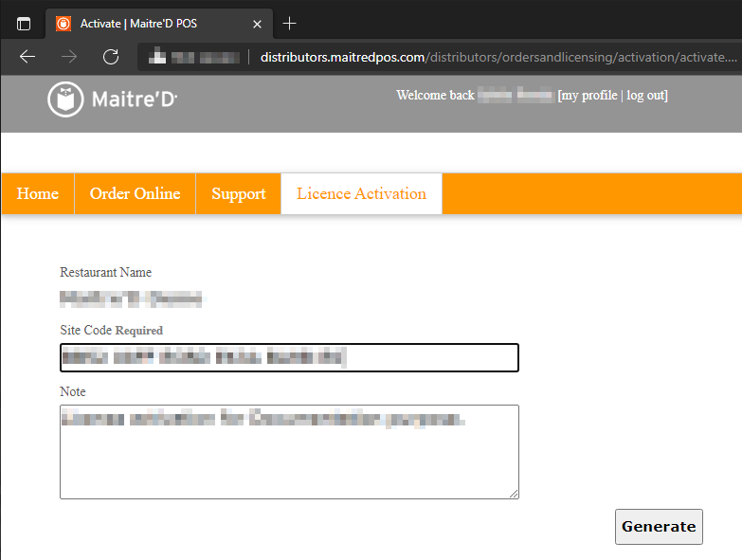The width and height of the screenshot is (742, 560).
Task: Close the Activate | Maitre'D POS tab
Action: (257, 23)
